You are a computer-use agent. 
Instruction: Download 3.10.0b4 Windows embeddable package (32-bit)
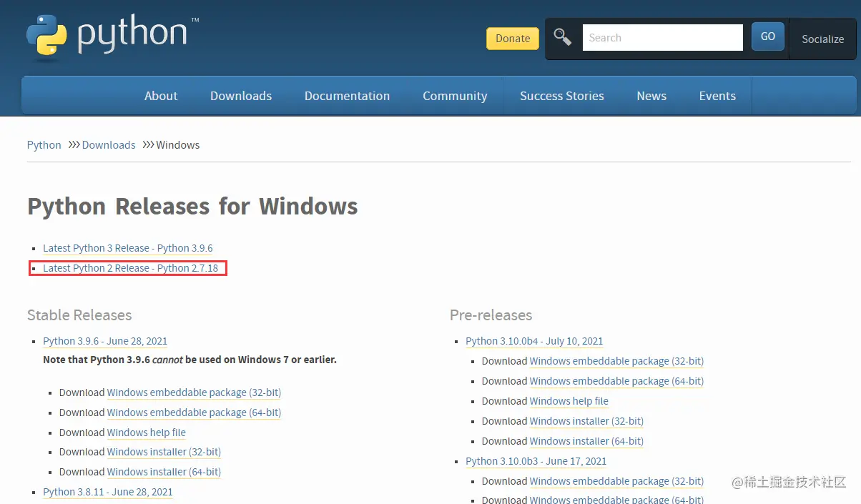click(616, 361)
